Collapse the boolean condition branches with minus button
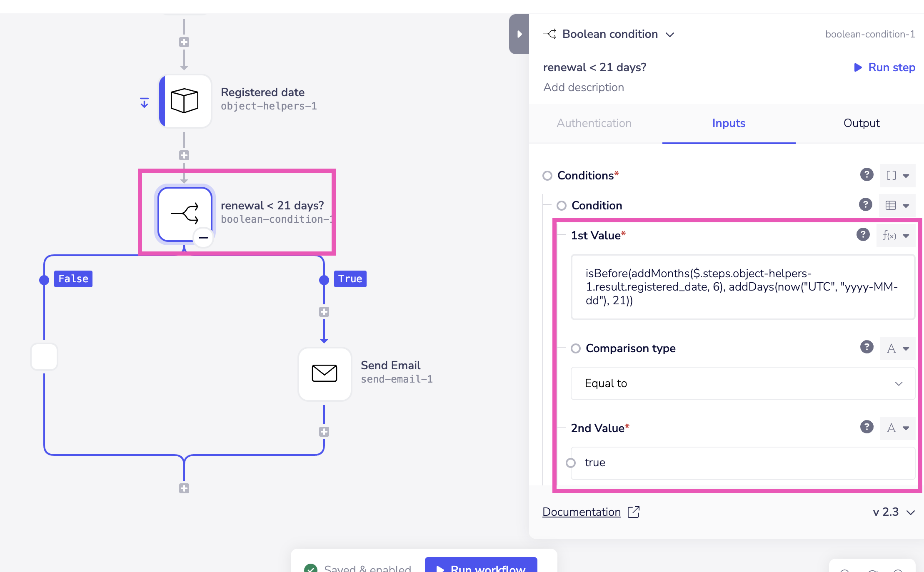 point(203,238)
